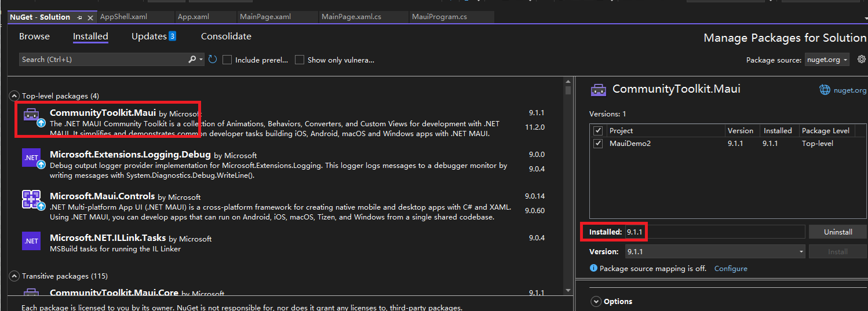Click Versions: 1 label
The width and height of the screenshot is (868, 311).
(608, 114)
